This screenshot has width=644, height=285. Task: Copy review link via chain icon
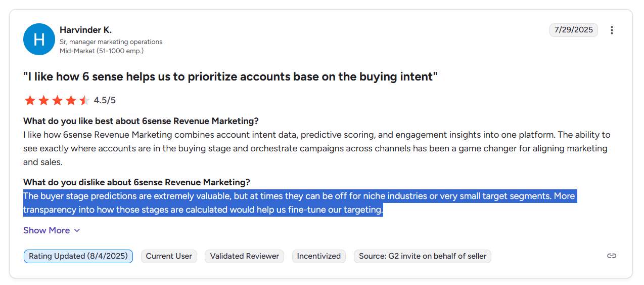[x=612, y=256]
